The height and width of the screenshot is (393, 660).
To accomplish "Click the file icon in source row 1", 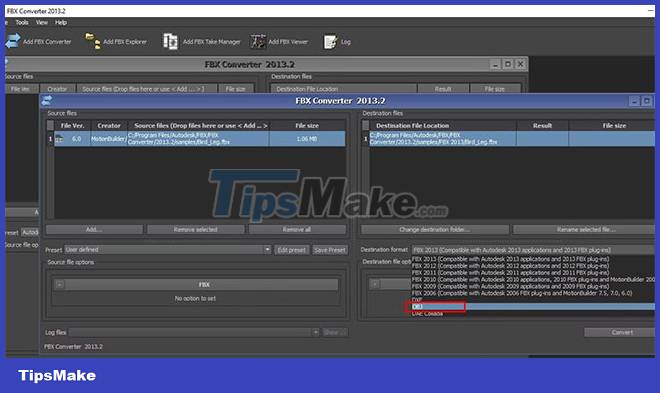I will (59, 139).
